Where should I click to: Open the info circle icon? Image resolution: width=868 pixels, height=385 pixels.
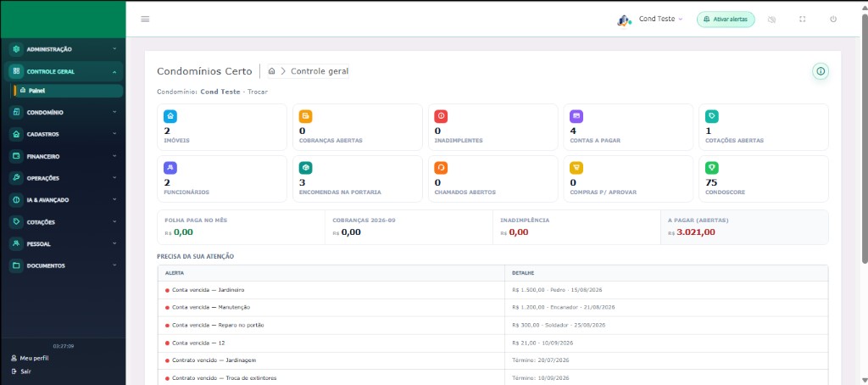(821, 71)
